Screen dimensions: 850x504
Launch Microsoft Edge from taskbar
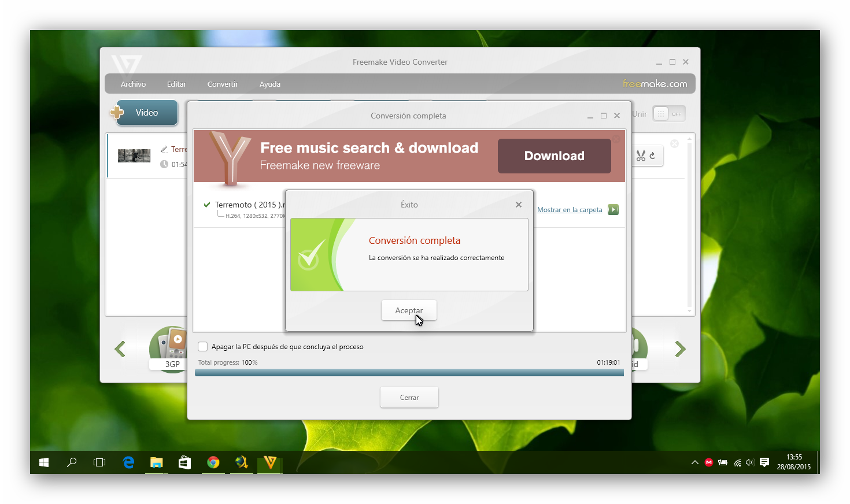128,462
